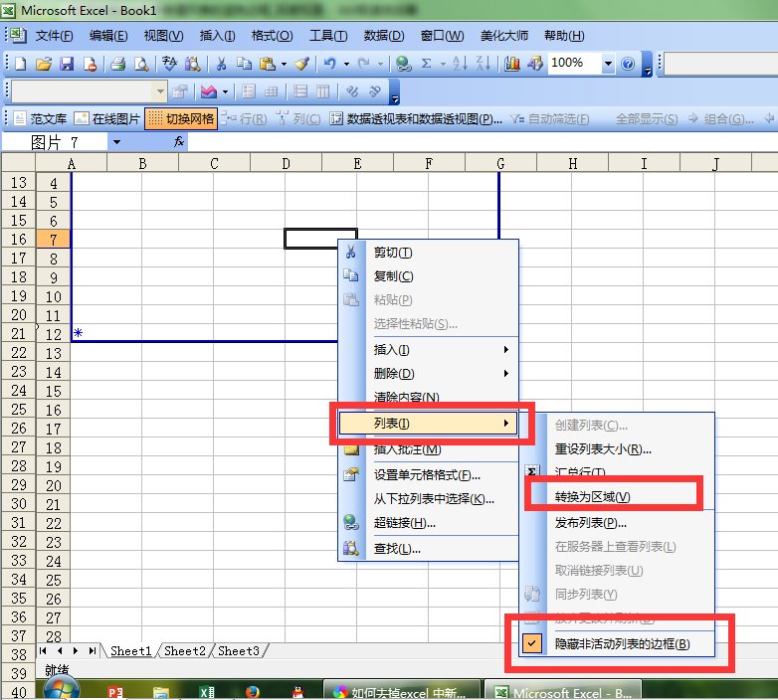
Task: Click the Chart Wizard icon
Action: click(x=512, y=64)
